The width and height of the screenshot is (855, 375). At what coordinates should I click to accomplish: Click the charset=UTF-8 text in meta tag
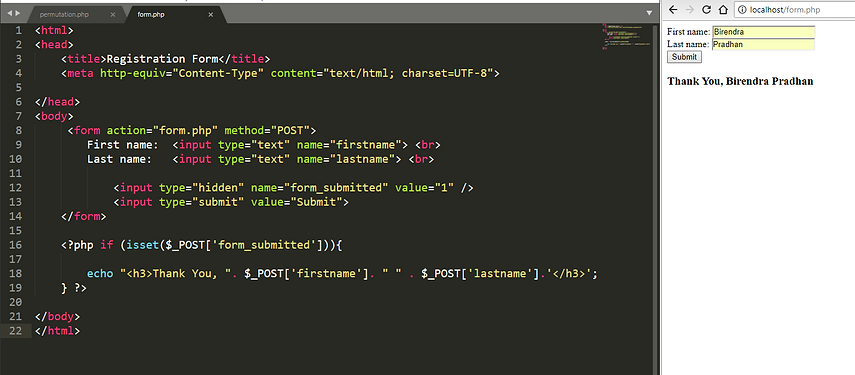(x=444, y=73)
